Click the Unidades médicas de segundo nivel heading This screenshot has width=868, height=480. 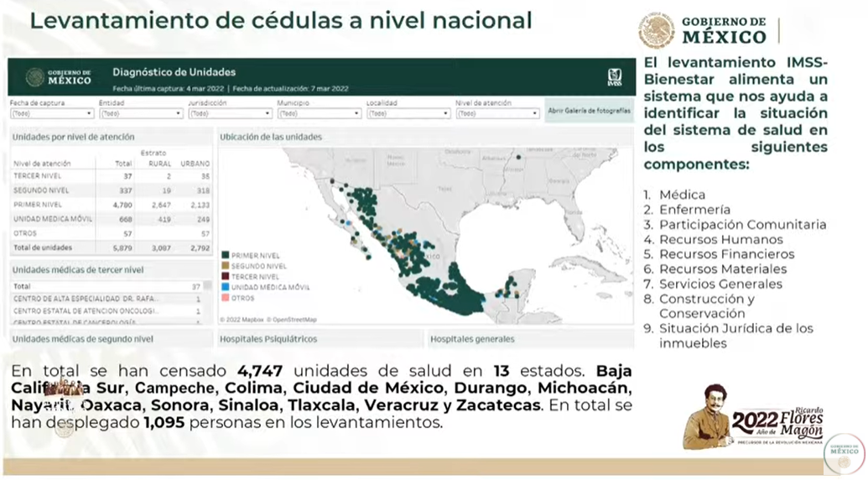tap(82, 339)
